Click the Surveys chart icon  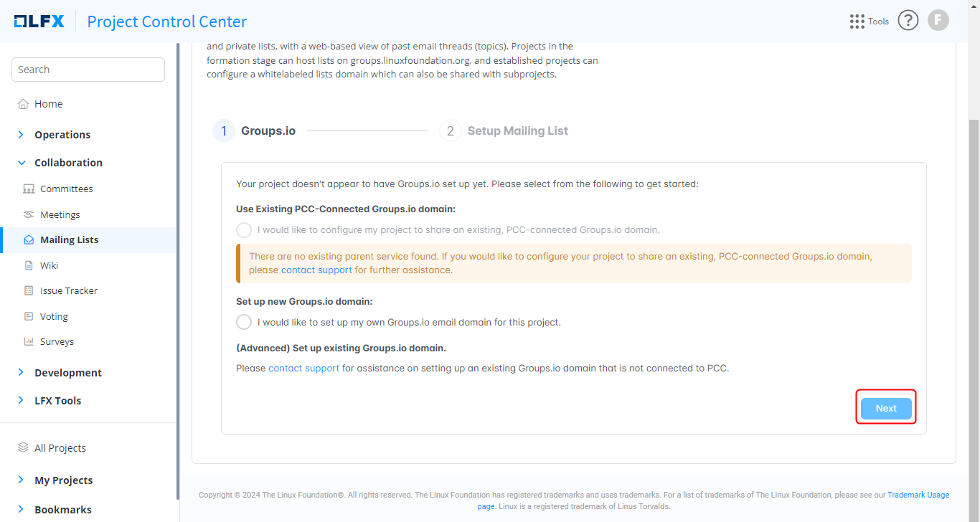tap(29, 342)
